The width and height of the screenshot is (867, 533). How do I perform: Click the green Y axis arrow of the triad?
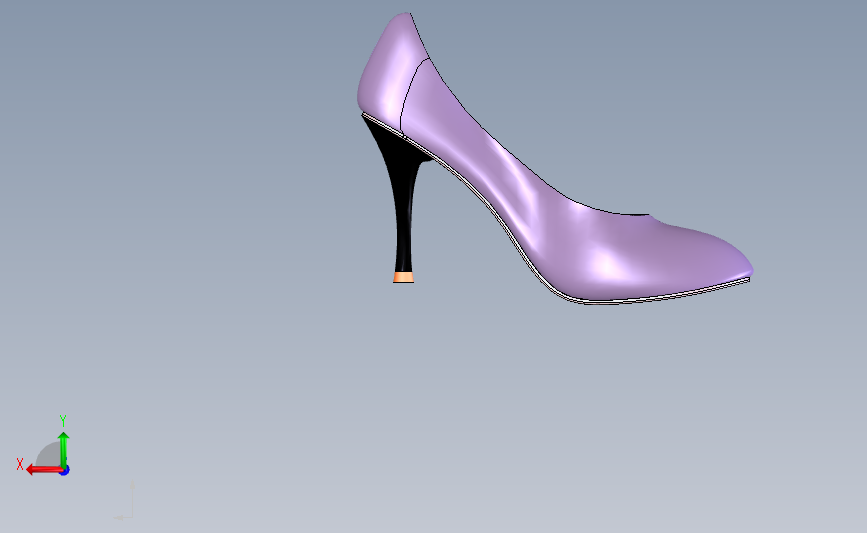click(x=64, y=450)
